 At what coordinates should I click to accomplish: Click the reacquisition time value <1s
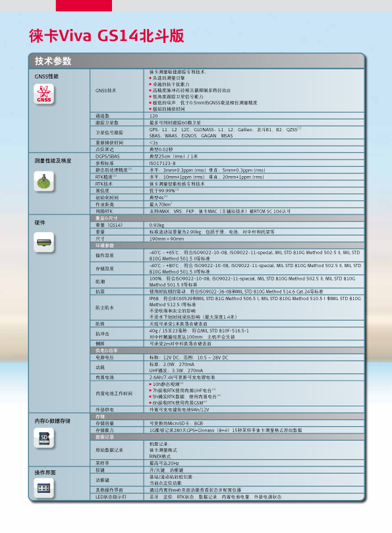coord(154,142)
